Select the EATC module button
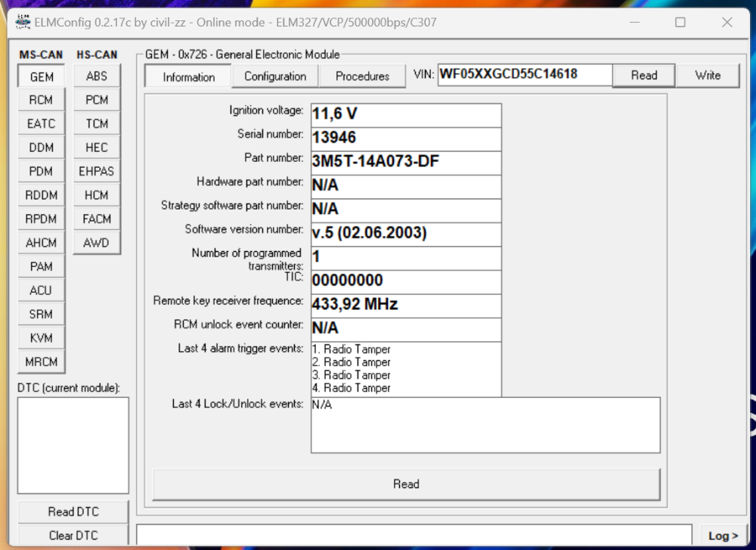The height and width of the screenshot is (550, 756). tap(42, 123)
